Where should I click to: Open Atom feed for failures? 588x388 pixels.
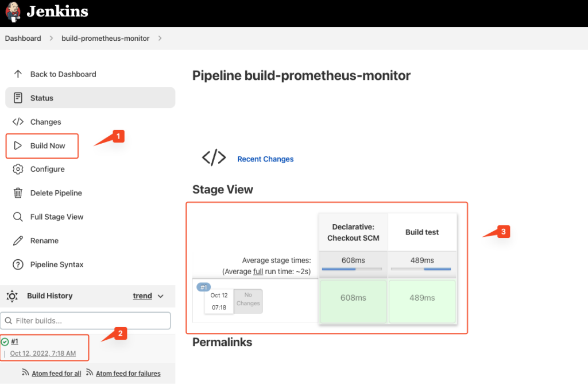coord(128,374)
